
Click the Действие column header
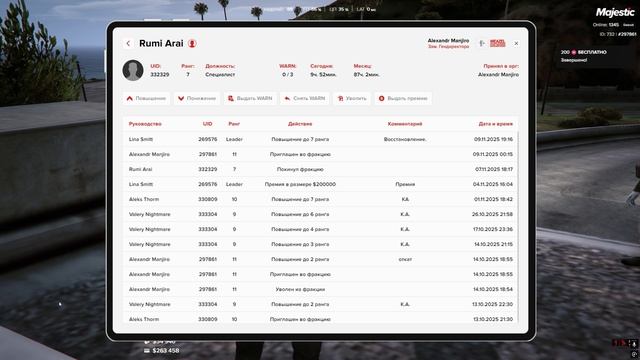[300, 124]
